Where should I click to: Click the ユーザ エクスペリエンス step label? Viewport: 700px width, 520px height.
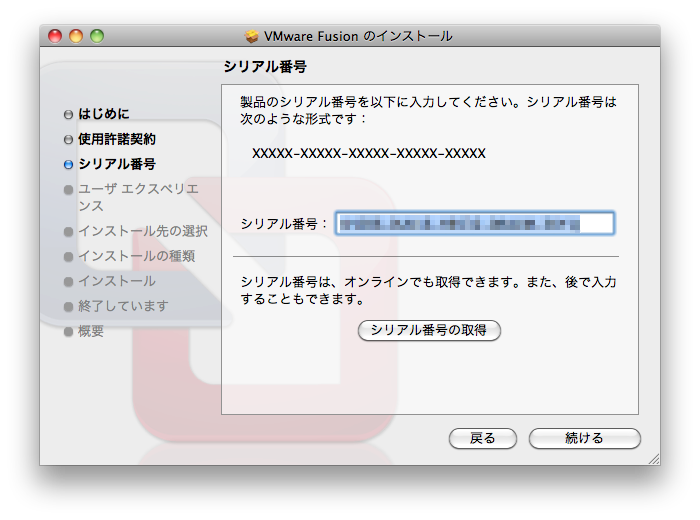[x=138, y=197]
